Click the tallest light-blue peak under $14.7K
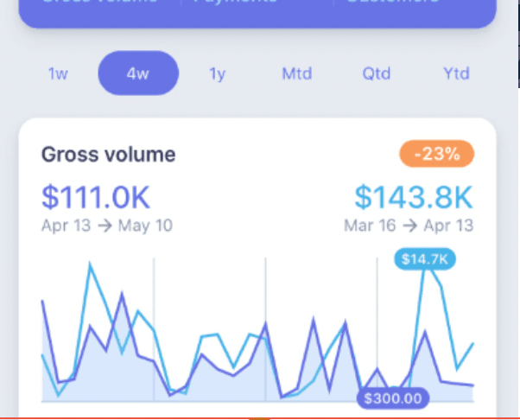 pyautogui.click(x=425, y=275)
